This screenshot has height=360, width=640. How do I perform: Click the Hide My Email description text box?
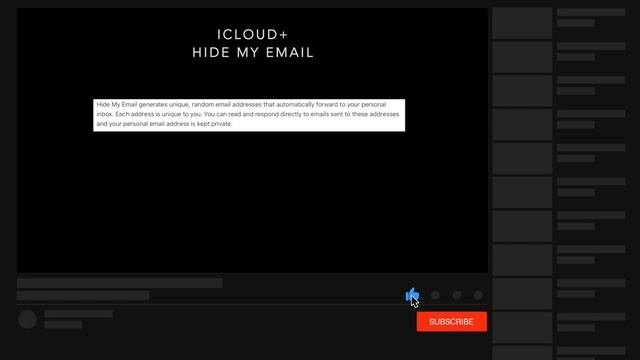point(249,115)
